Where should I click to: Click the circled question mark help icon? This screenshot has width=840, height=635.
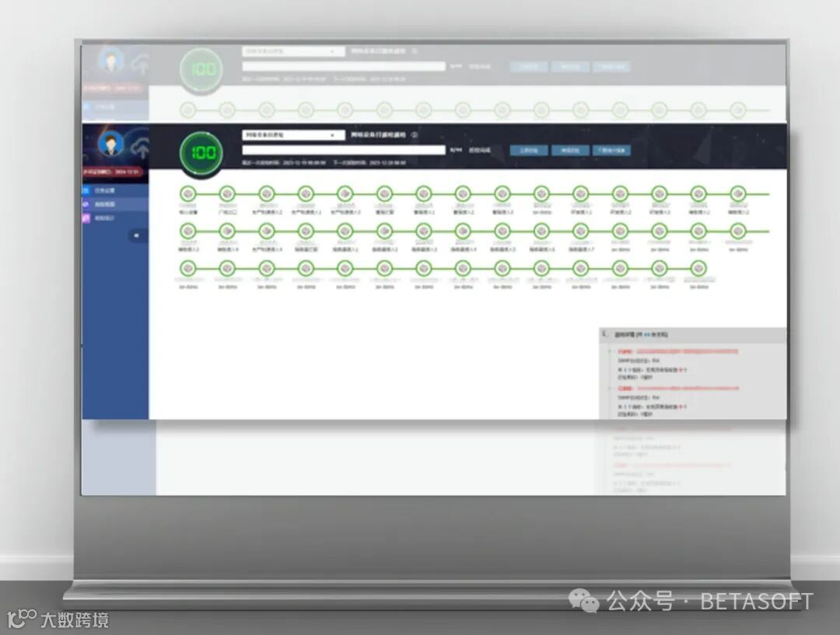(x=414, y=135)
